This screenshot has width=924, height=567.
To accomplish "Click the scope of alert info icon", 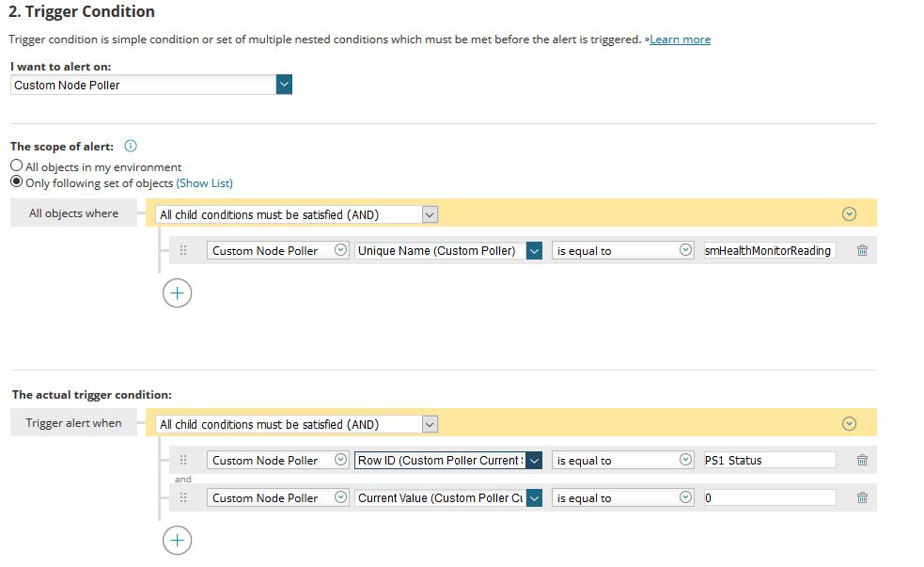I will coord(131,147).
